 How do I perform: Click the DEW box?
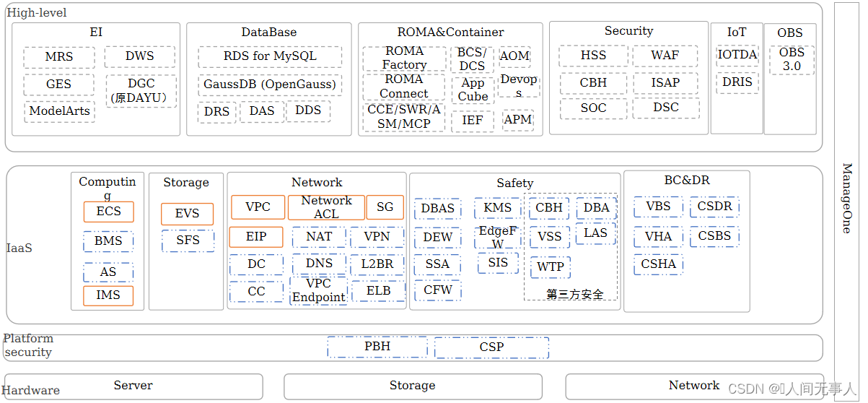click(x=438, y=238)
